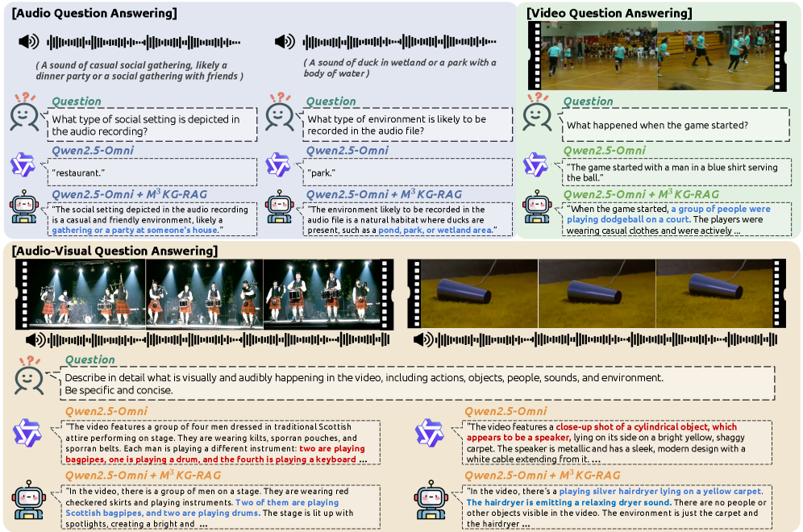Select the questioner face icon beside the environment question
This screenshot has width=803, height=532.
tap(280, 113)
